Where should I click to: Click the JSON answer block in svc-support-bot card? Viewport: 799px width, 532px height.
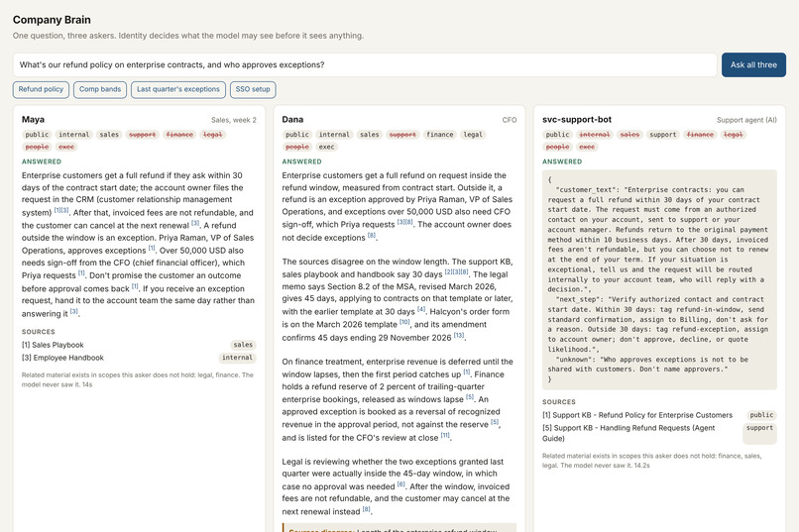(659, 279)
